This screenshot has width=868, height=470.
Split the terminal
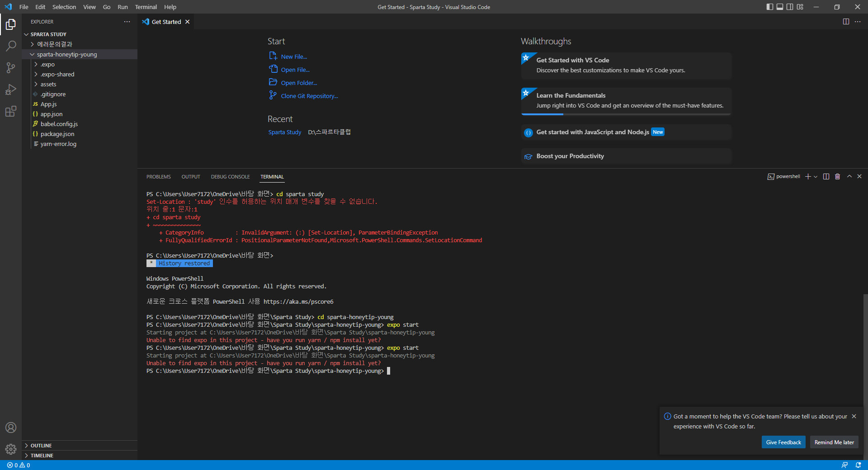point(826,177)
